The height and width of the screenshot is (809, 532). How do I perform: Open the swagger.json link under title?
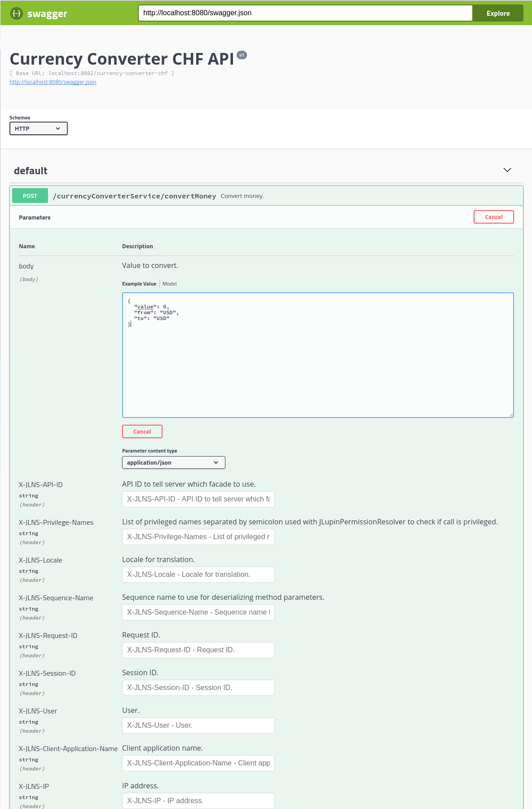[53, 82]
